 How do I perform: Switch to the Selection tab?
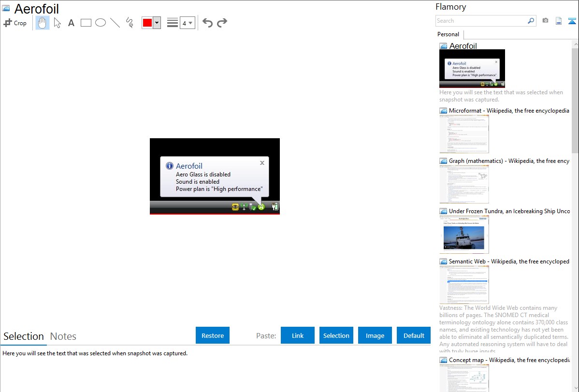24,336
